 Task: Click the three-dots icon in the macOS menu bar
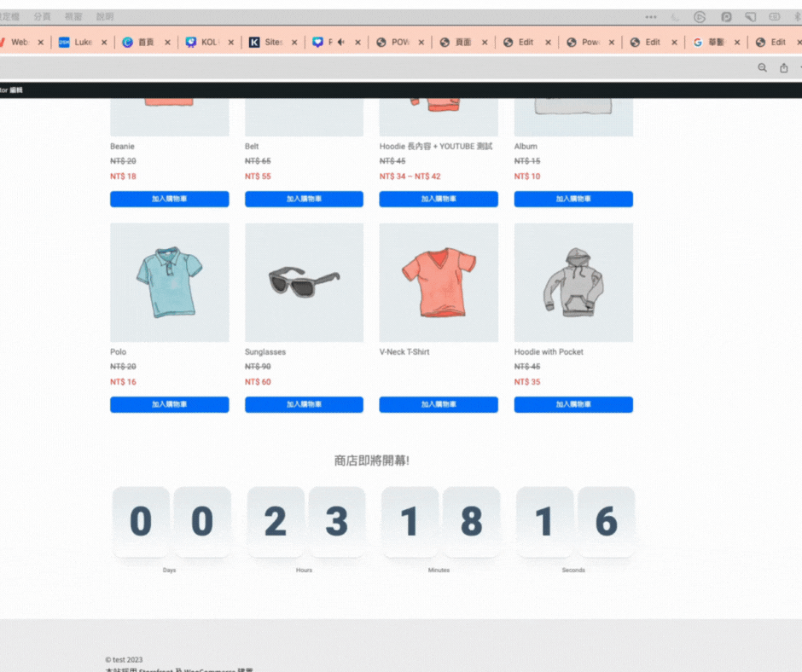tap(651, 16)
